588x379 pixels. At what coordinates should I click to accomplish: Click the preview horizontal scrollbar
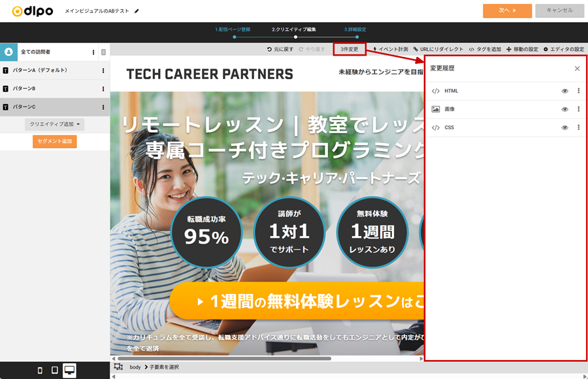225,358
